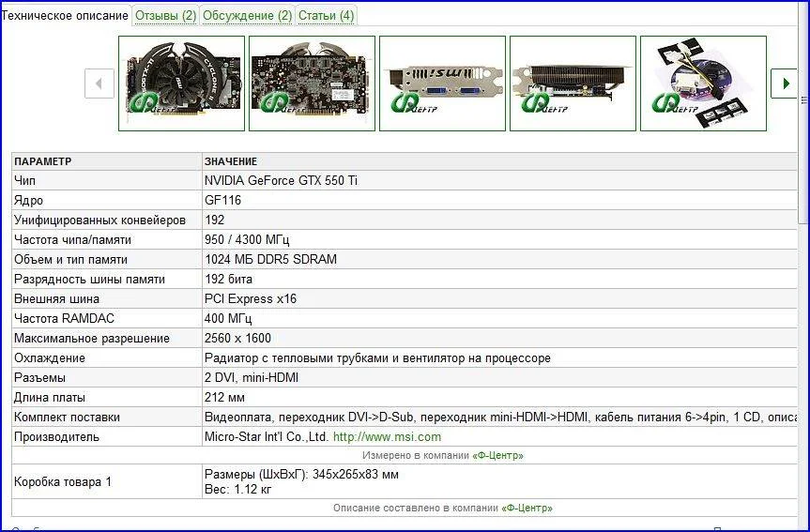
Task: Click the 950 / 4300 МГц value
Action: pyautogui.click(x=247, y=239)
